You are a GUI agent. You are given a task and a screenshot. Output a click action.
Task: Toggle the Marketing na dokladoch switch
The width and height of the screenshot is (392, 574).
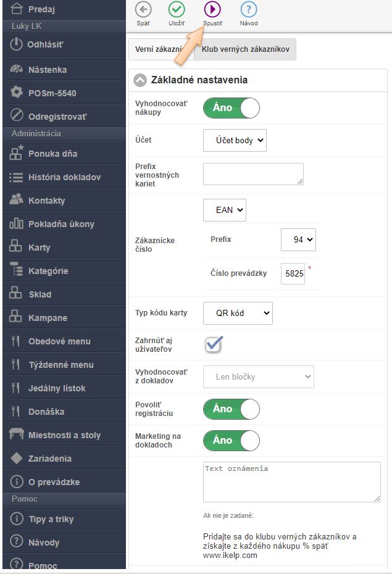(x=231, y=441)
